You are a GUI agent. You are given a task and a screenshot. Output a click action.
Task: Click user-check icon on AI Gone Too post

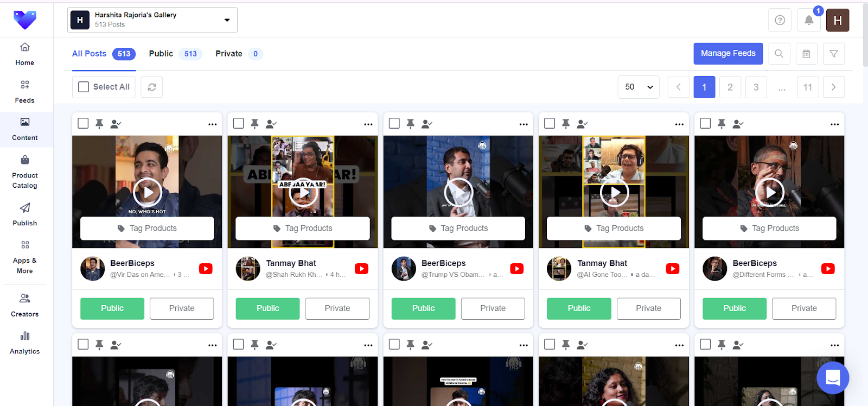(x=582, y=124)
